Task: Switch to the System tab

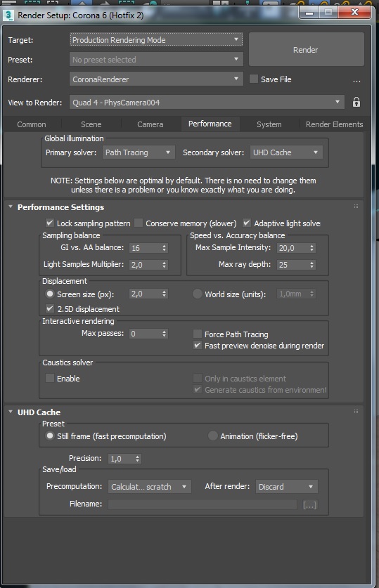Action: (269, 124)
